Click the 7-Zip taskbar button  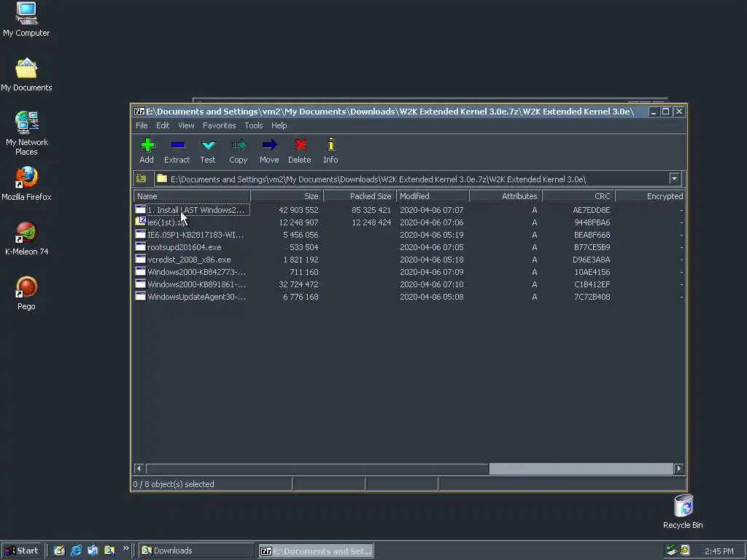315,551
